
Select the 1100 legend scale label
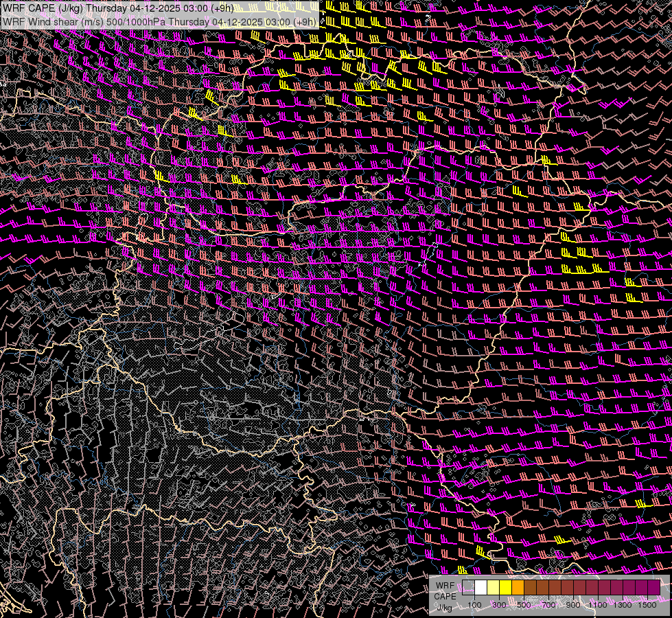(598, 605)
